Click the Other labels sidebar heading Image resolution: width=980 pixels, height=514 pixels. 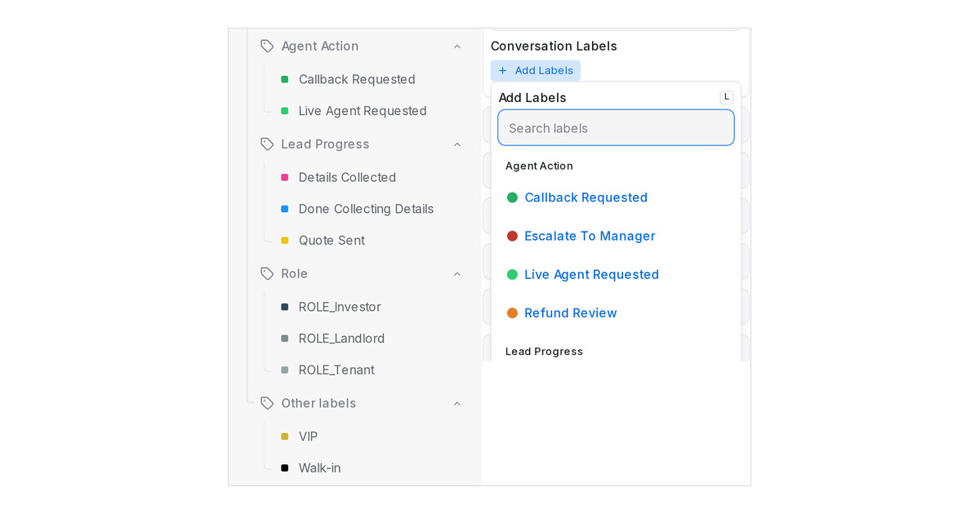tap(318, 404)
